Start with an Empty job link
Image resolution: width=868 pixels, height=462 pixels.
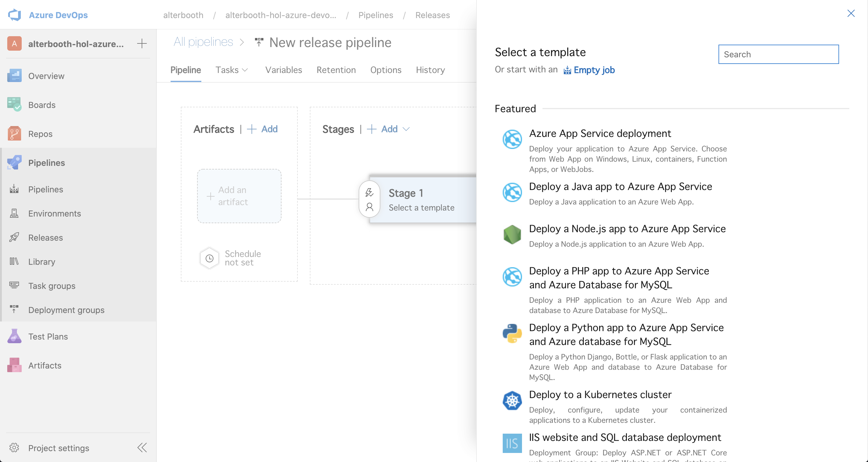click(594, 70)
